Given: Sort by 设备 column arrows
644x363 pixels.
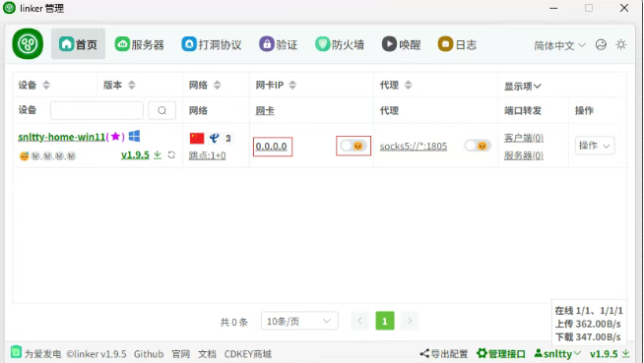Looking at the screenshot, I should click(46, 85).
